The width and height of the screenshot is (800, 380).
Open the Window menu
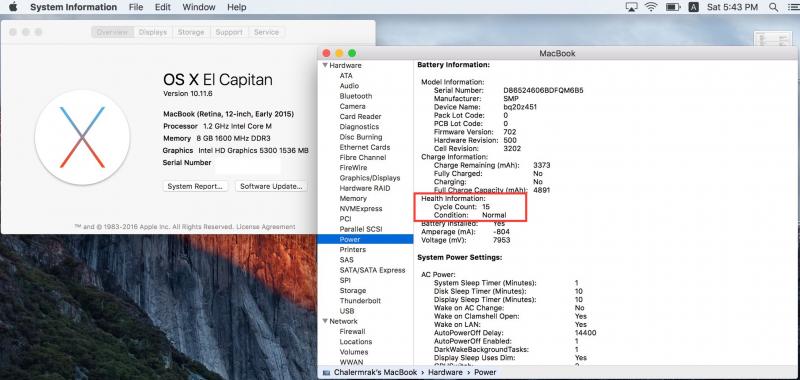tap(199, 7)
